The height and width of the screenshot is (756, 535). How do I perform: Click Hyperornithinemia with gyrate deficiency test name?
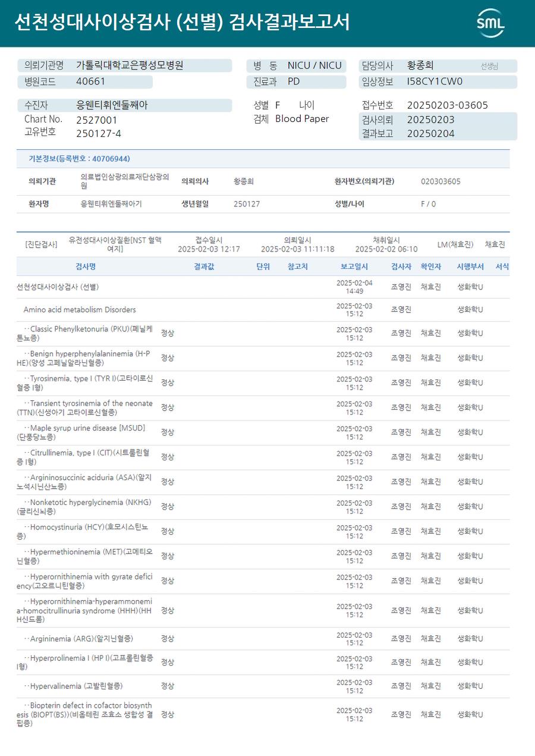[84, 581]
